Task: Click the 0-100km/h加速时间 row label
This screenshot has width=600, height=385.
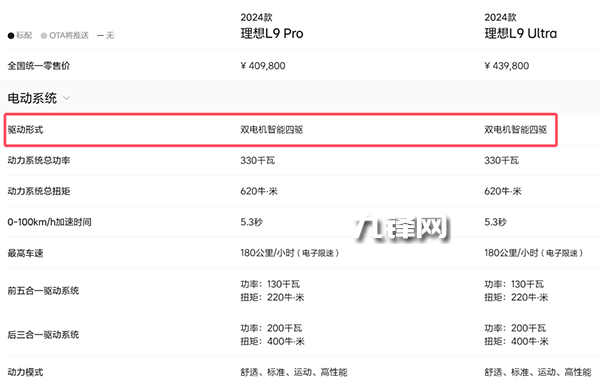Action: coord(49,222)
